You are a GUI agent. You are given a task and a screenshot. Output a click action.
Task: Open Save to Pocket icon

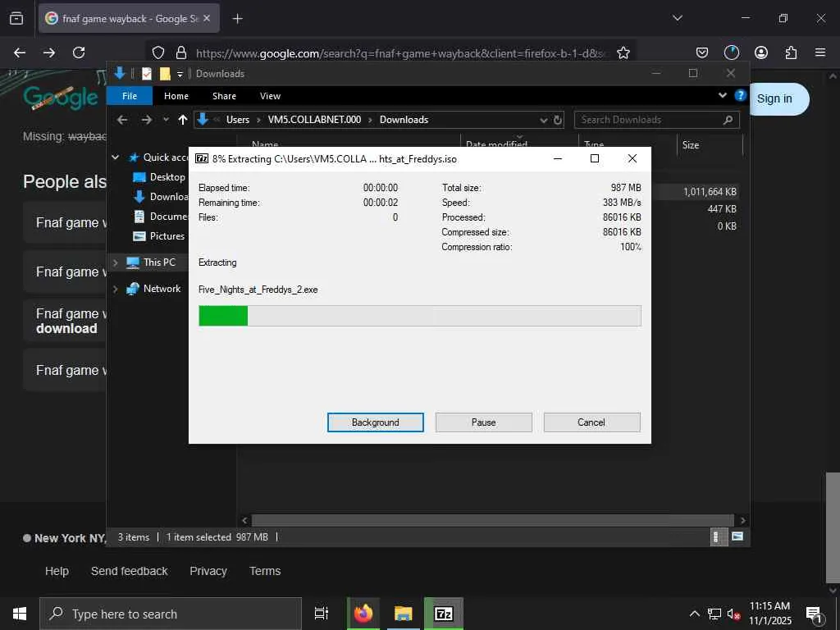click(x=702, y=52)
